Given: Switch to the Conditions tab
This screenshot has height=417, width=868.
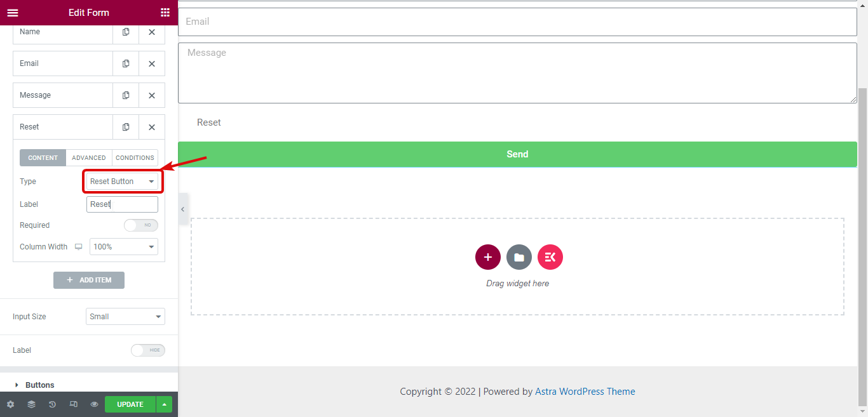Looking at the screenshot, I should 135,158.
